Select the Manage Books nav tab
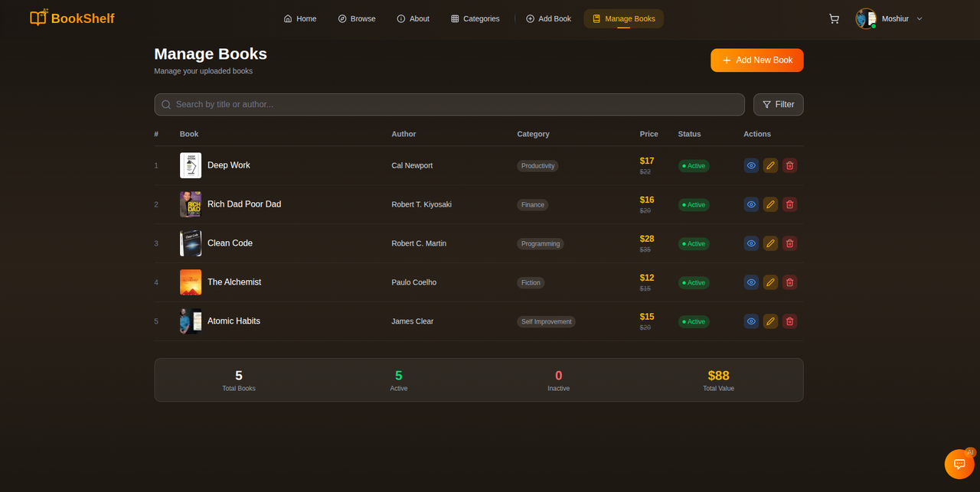This screenshot has width=980, height=492. click(623, 18)
